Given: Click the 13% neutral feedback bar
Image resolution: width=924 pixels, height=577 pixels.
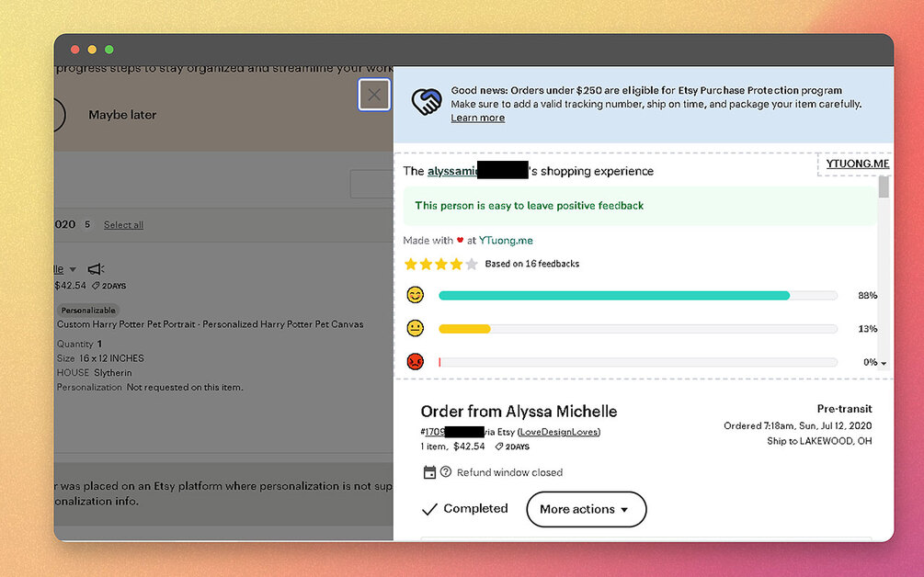Looking at the screenshot, I should [638, 329].
